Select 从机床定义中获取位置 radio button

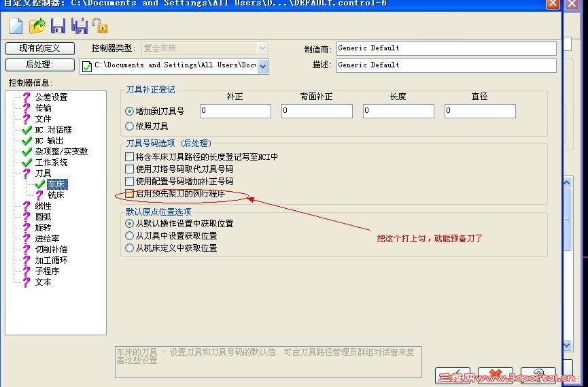pos(129,248)
